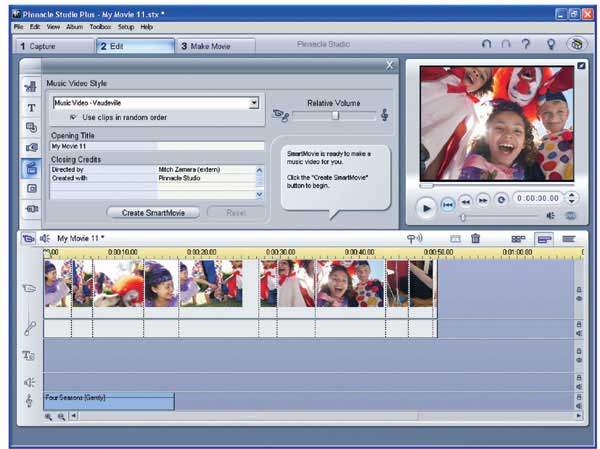The width and height of the screenshot is (600, 449).
Task: Toggle loop playback button in player
Action: point(501,199)
